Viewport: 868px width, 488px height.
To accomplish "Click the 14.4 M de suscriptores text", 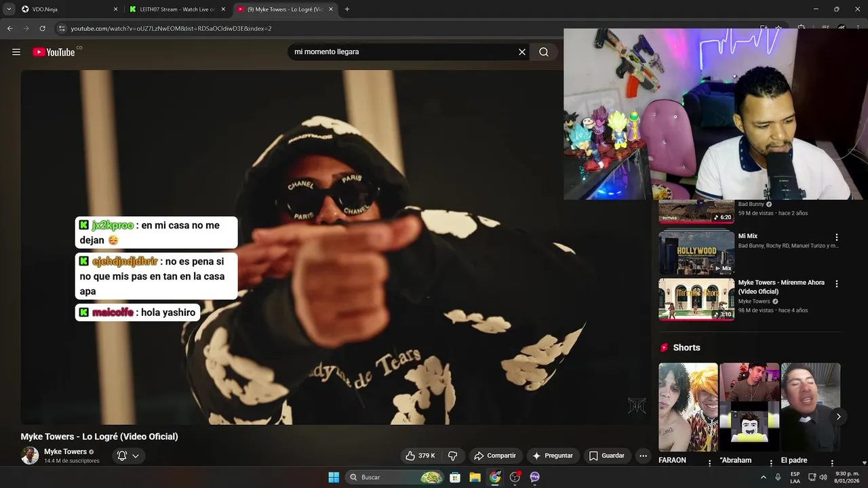I will (72, 461).
